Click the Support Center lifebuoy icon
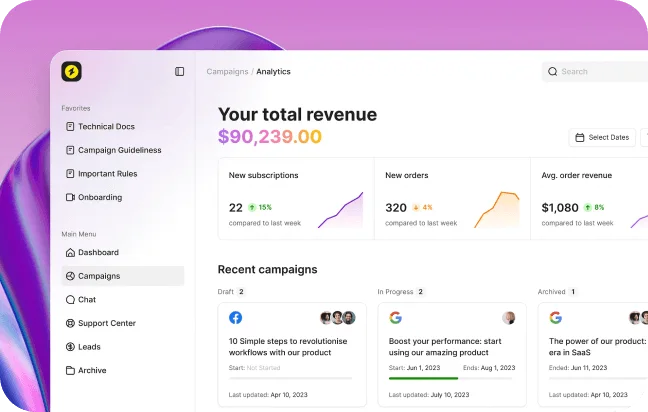This screenshot has width=648, height=412. [70, 323]
